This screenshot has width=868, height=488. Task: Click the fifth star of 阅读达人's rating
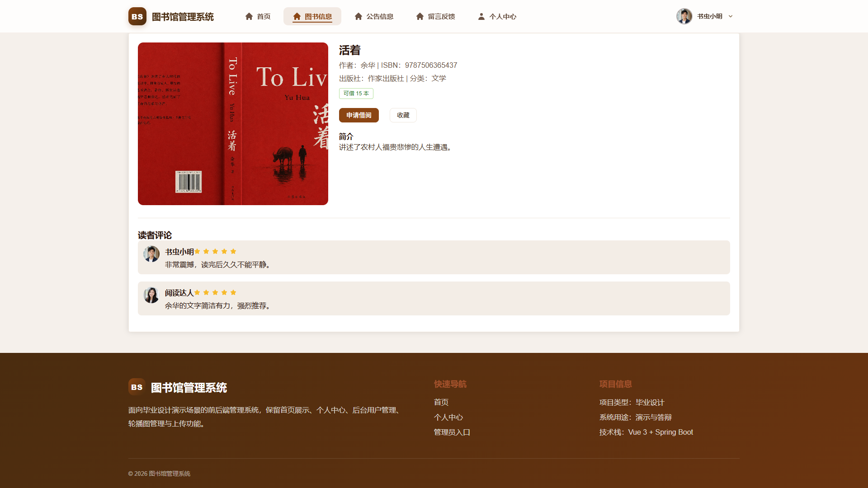click(233, 292)
